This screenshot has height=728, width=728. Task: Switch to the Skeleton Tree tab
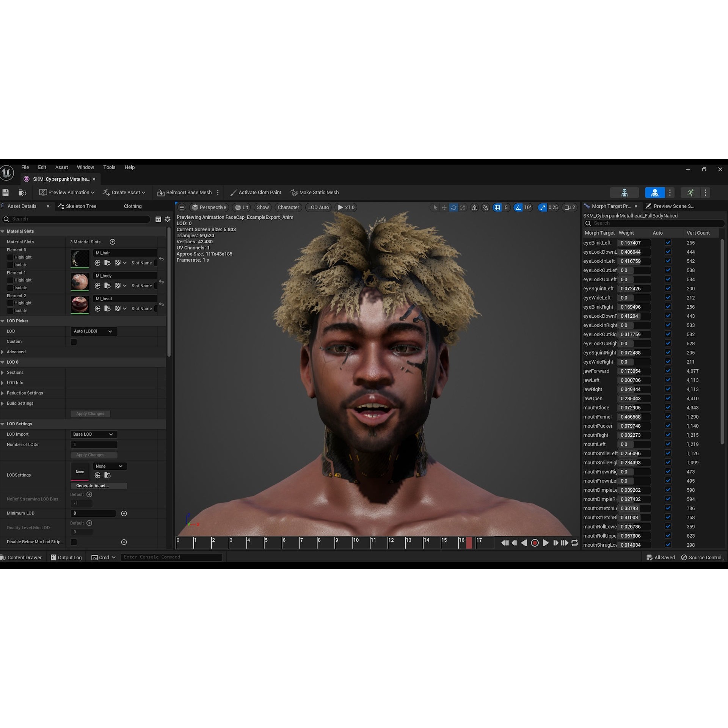click(80, 206)
